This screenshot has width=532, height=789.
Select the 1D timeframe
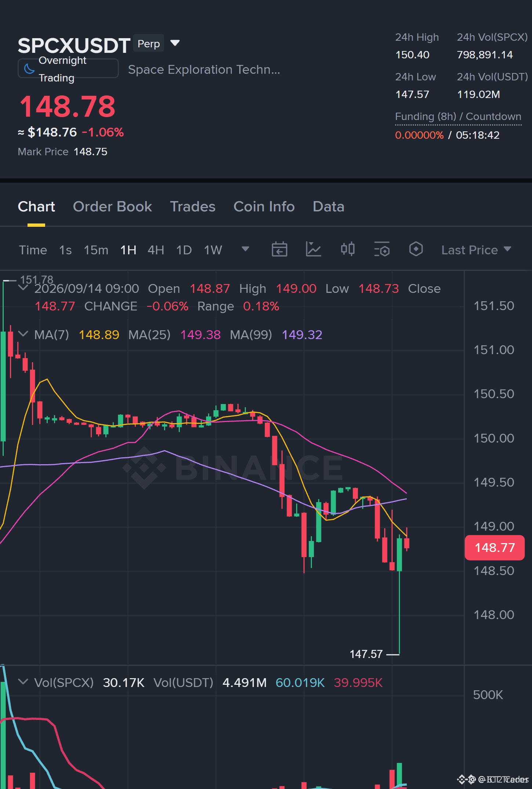tap(184, 250)
